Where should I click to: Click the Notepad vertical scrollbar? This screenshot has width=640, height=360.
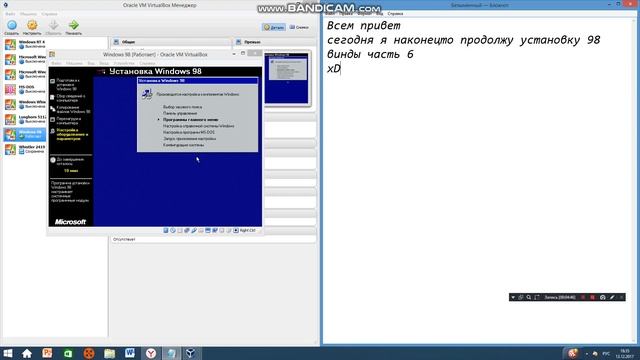pyautogui.click(x=634, y=180)
